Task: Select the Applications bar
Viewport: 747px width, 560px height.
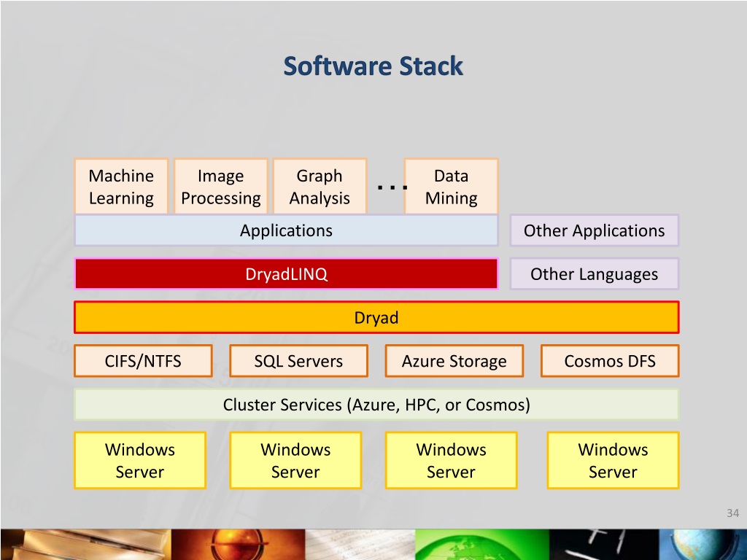Action: [286, 230]
